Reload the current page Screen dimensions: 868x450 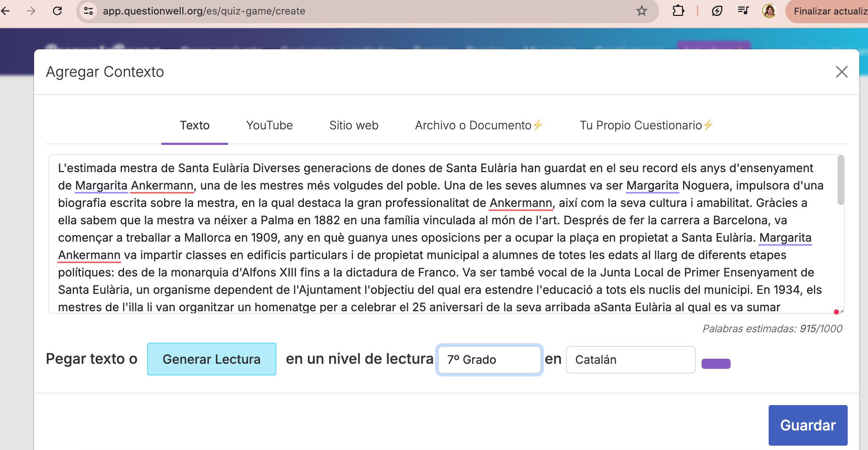click(58, 11)
